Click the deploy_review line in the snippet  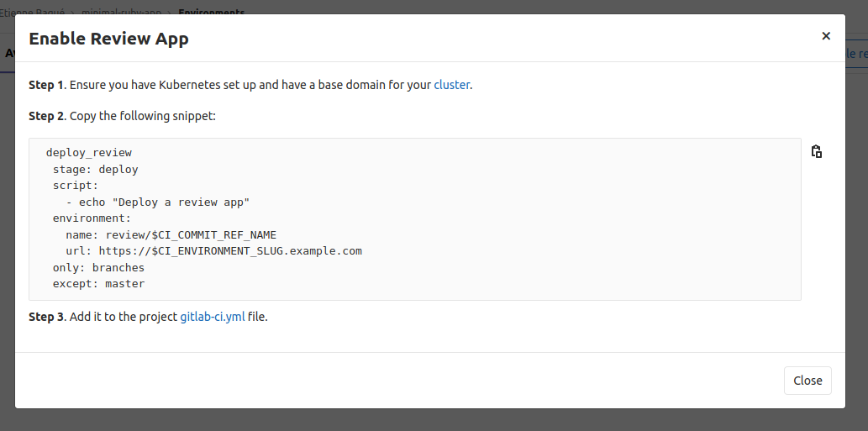tap(89, 153)
